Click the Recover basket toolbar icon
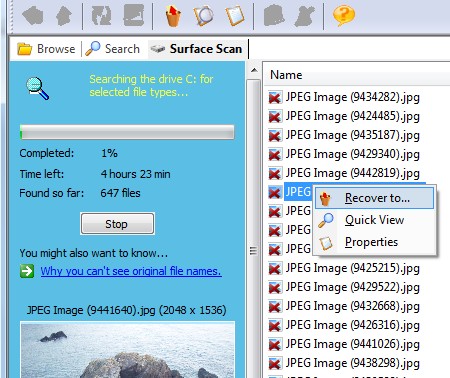 (173, 15)
